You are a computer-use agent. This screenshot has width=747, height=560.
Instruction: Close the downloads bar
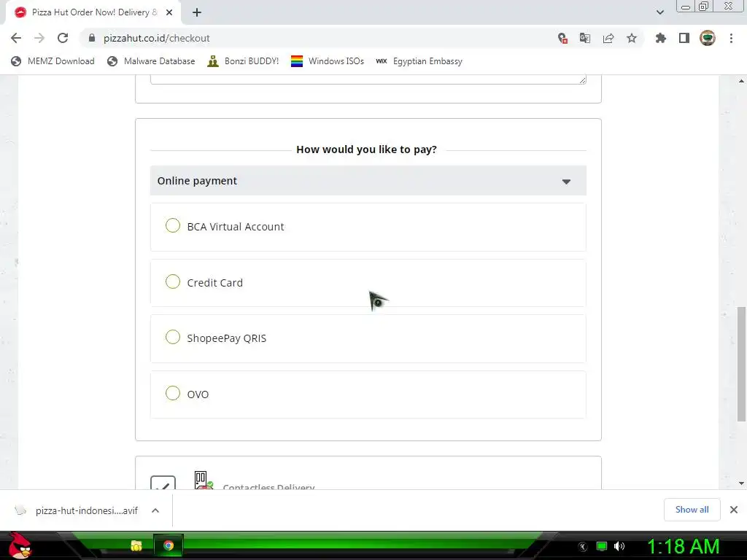(x=734, y=510)
